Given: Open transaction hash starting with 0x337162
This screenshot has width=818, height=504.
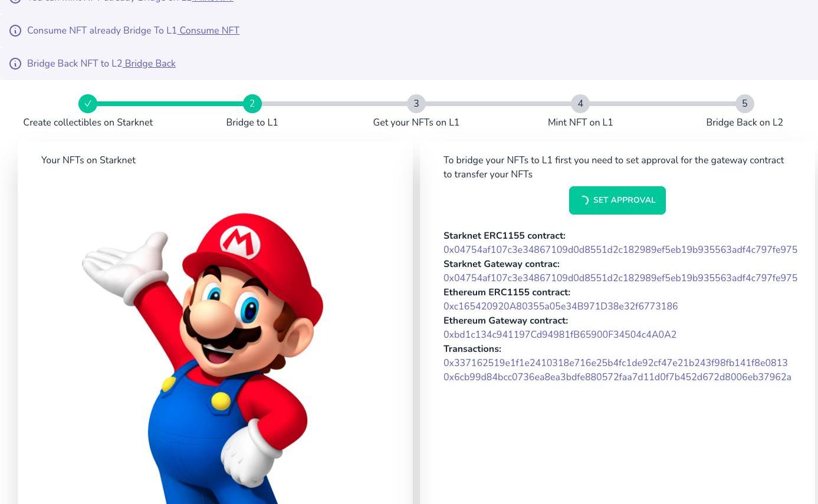Looking at the screenshot, I should [x=615, y=363].
